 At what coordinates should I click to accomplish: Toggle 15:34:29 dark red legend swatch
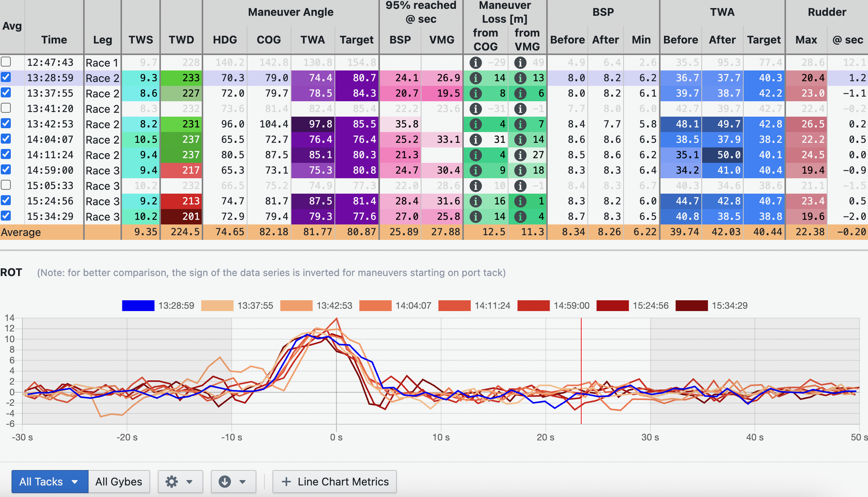point(692,306)
